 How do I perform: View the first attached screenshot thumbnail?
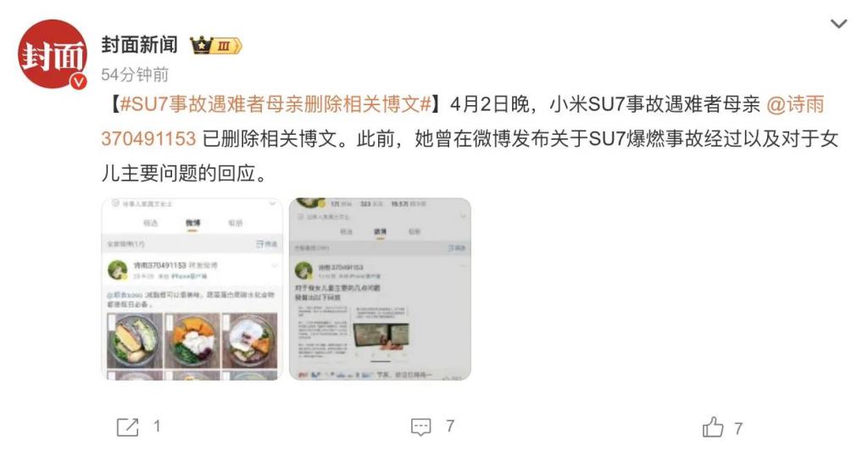pyautogui.click(x=192, y=289)
